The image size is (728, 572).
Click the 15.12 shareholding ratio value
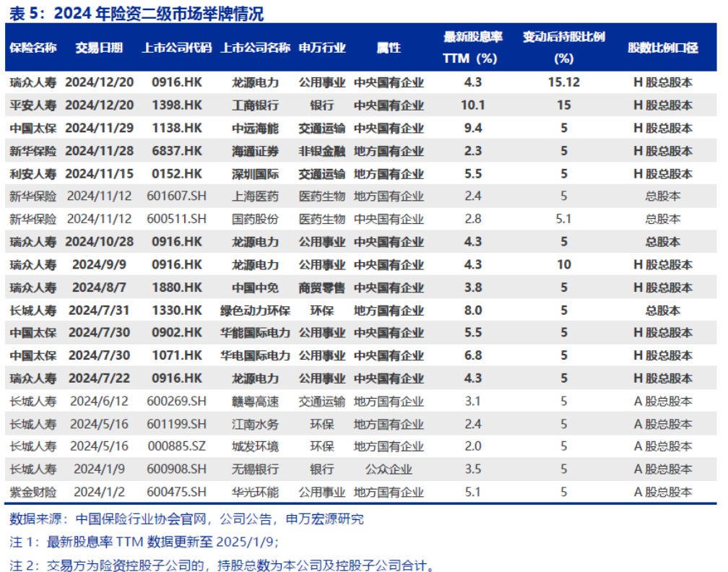click(x=563, y=82)
